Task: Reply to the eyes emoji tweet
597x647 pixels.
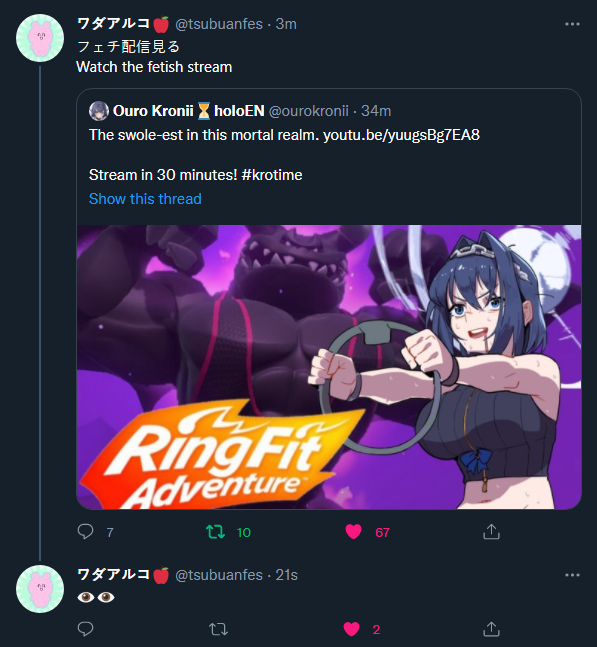Action: [x=85, y=629]
